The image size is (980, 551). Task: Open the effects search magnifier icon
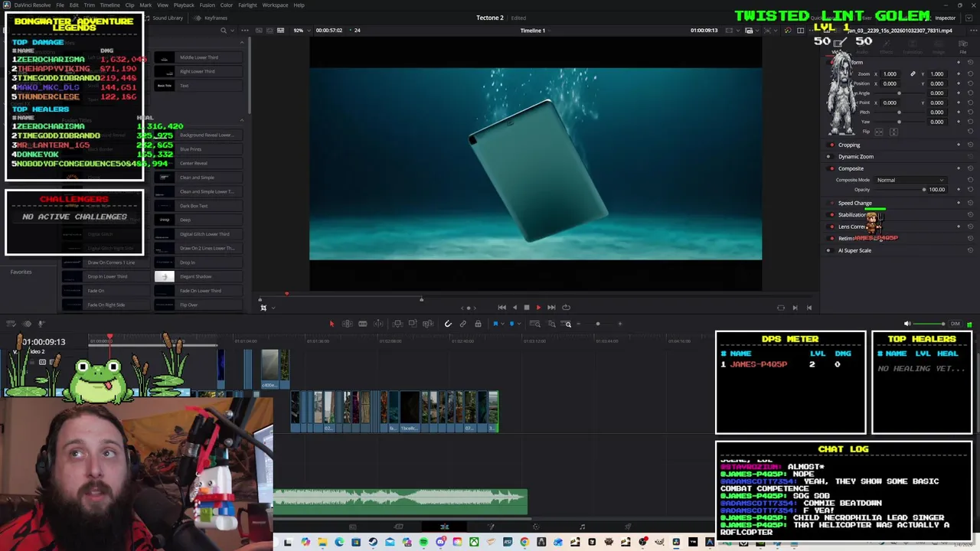click(x=224, y=31)
